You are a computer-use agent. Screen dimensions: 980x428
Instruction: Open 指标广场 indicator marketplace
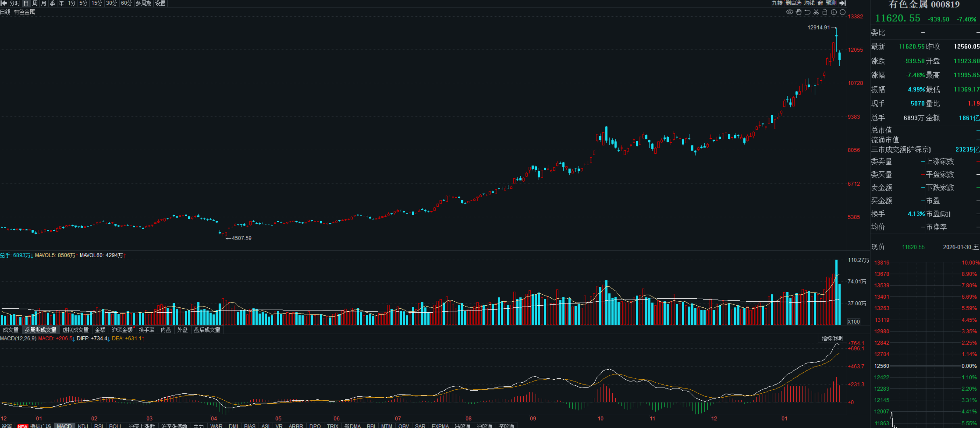pos(40,426)
